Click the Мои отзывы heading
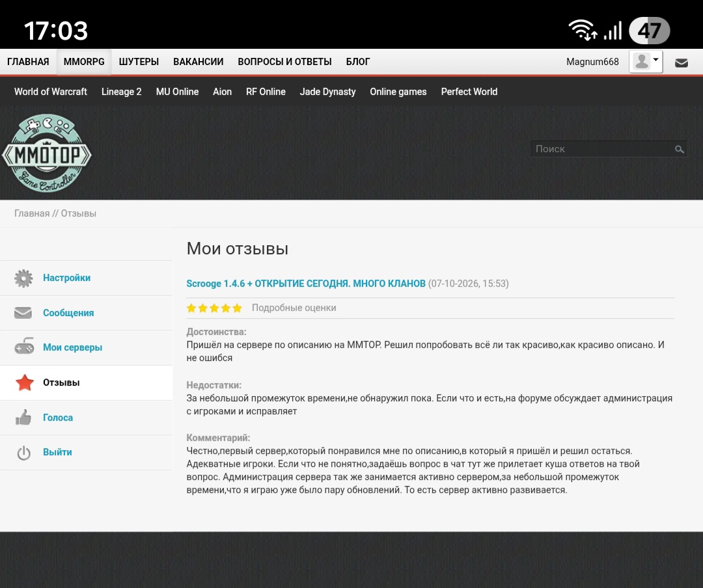 click(x=237, y=248)
